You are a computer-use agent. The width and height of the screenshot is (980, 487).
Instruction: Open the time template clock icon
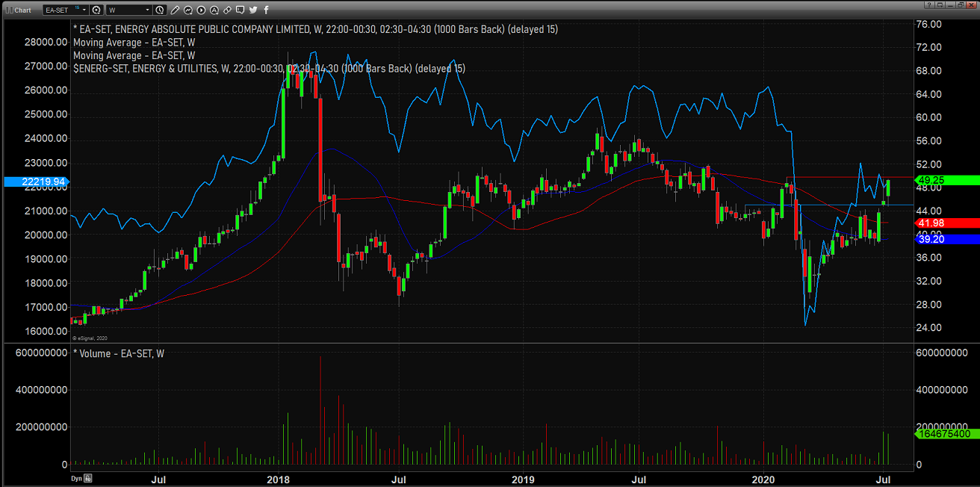tap(160, 10)
